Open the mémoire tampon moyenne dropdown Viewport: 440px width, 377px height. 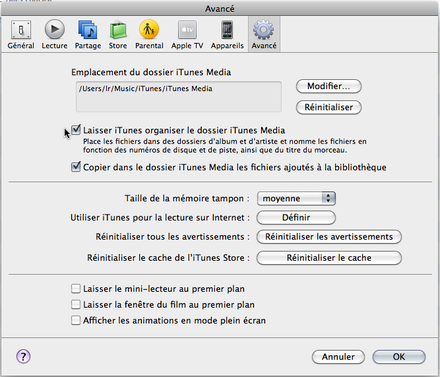296,198
